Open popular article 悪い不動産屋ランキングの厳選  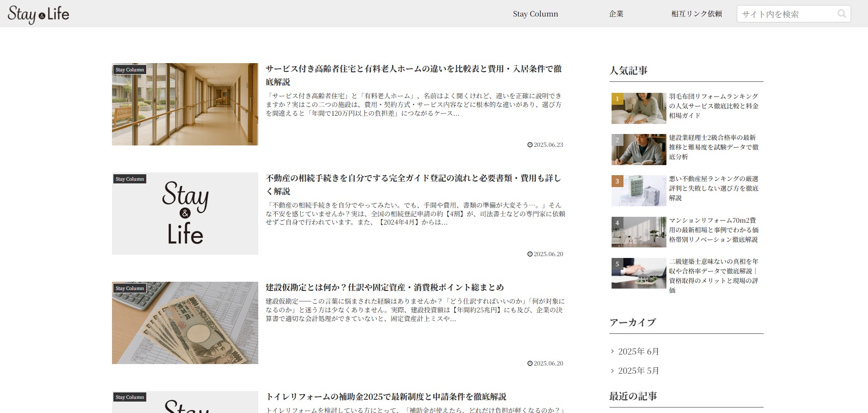(x=714, y=188)
